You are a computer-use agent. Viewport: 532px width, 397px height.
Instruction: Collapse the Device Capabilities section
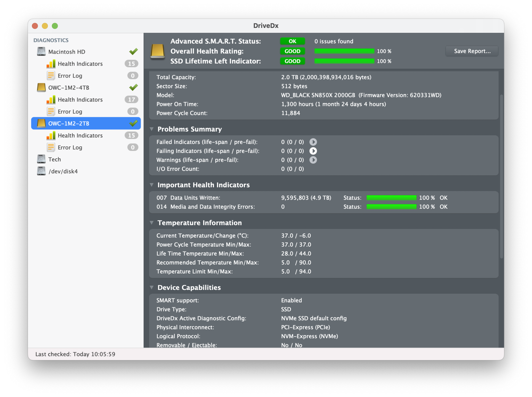(x=152, y=288)
